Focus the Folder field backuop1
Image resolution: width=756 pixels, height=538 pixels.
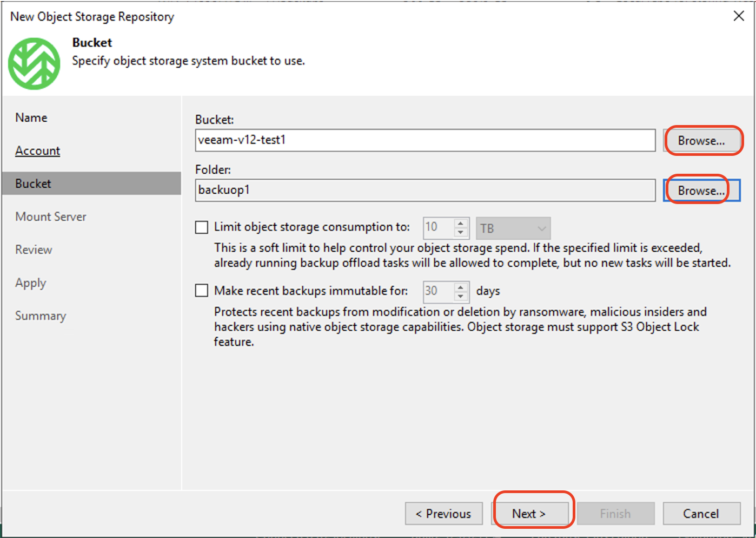425,191
